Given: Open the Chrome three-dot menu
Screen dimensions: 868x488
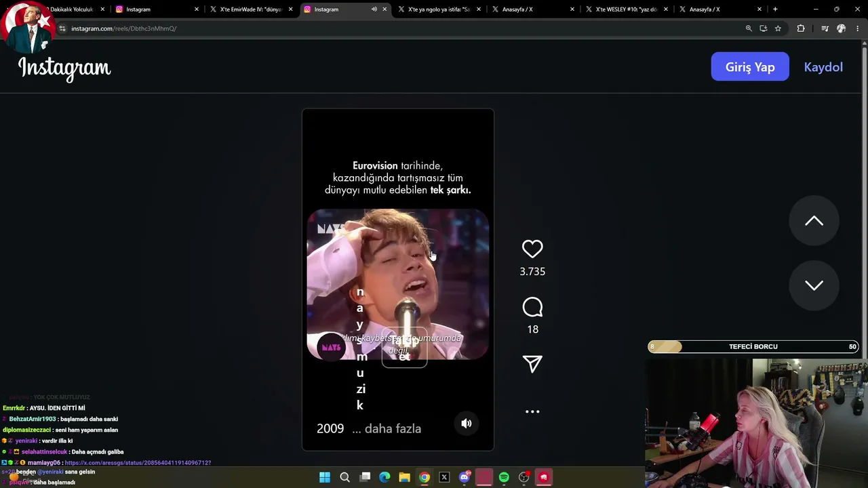Looking at the screenshot, I should [857, 28].
